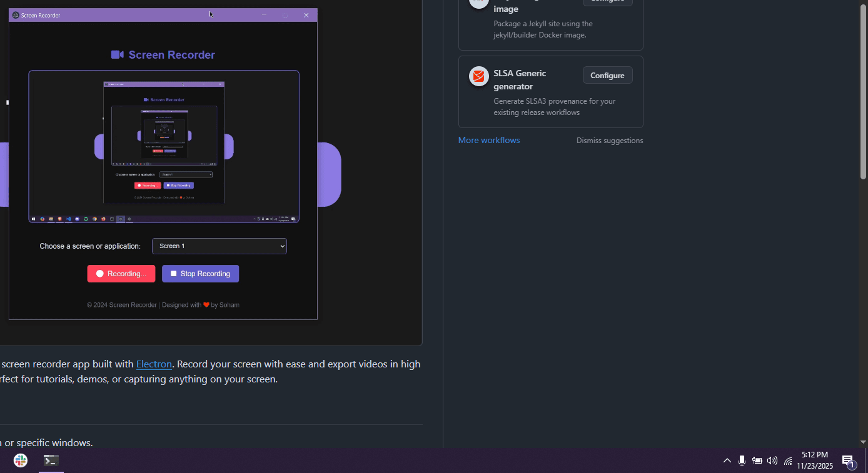Click the Wi-Fi network icon in the tray

(x=787, y=461)
